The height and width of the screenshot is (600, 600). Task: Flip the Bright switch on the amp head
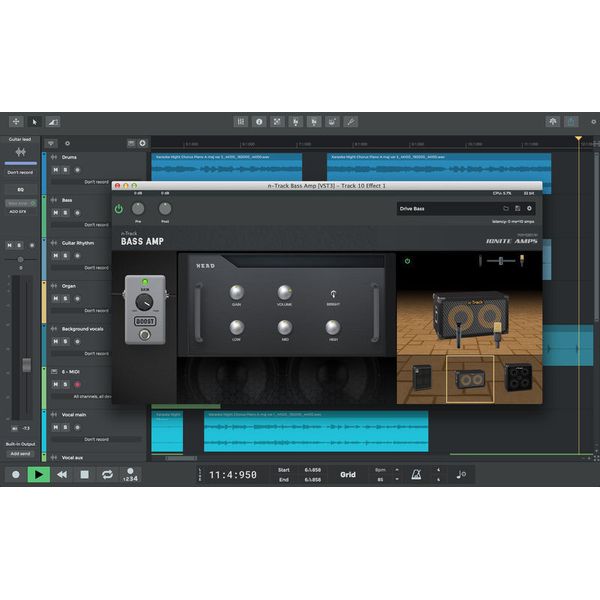tap(333, 294)
